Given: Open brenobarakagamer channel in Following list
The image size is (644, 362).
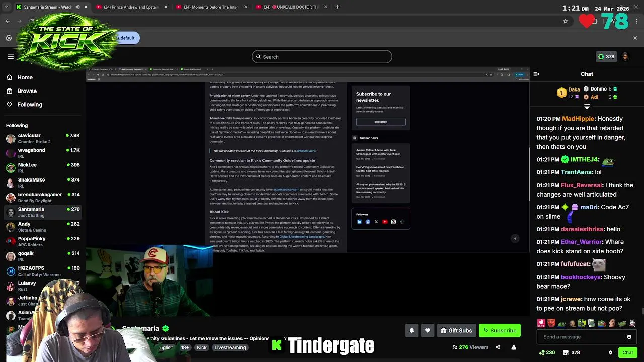Looking at the screenshot, I should (x=43, y=197).
